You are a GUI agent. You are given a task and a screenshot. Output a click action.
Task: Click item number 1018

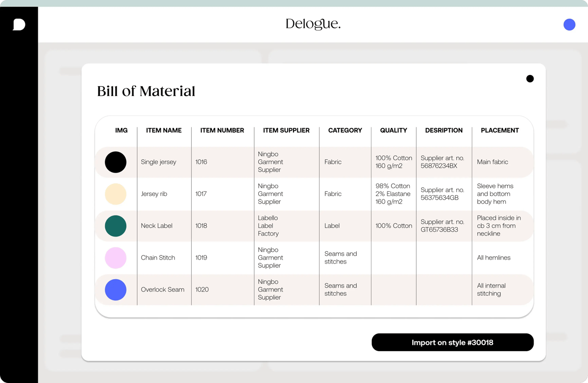[201, 226]
